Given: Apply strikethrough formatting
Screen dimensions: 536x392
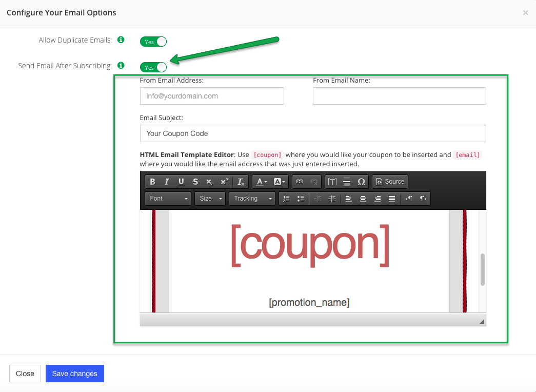Looking at the screenshot, I should coord(195,181).
